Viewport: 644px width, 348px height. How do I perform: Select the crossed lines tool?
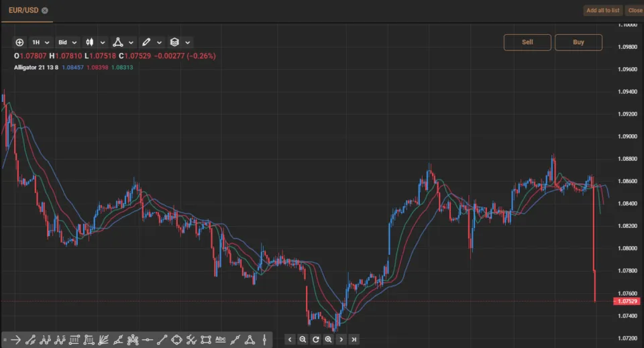click(x=191, y=340)
